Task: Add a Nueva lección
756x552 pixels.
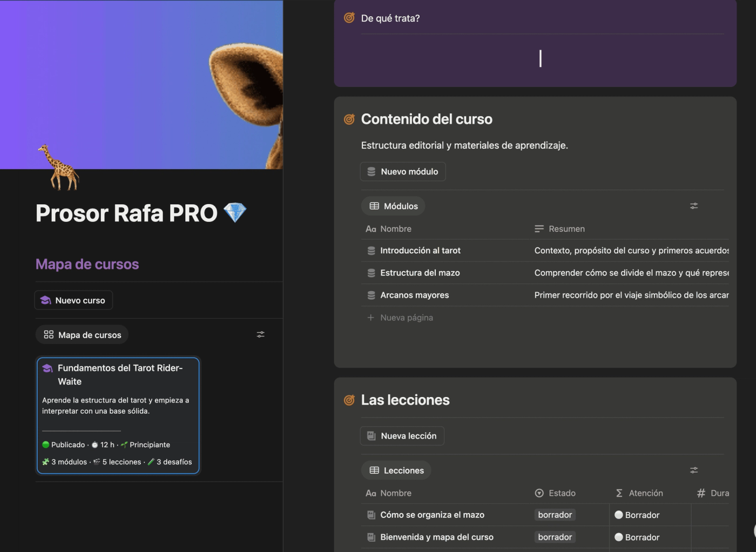Action: click(402, 436)
